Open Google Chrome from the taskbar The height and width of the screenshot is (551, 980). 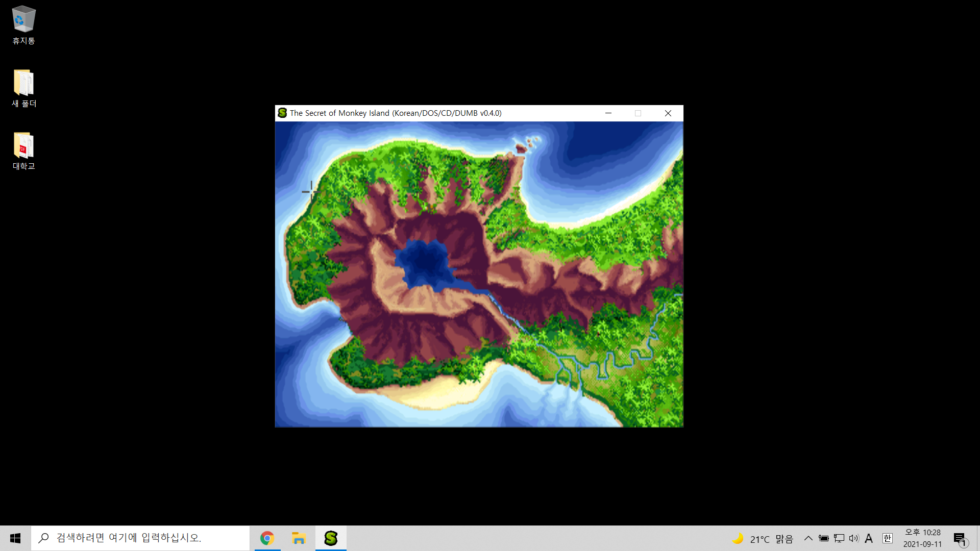pyautogui.click(x=267, y=538)
